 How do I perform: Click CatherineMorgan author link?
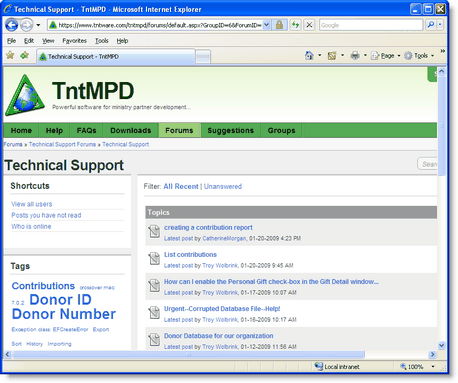[x=224, y=238]
